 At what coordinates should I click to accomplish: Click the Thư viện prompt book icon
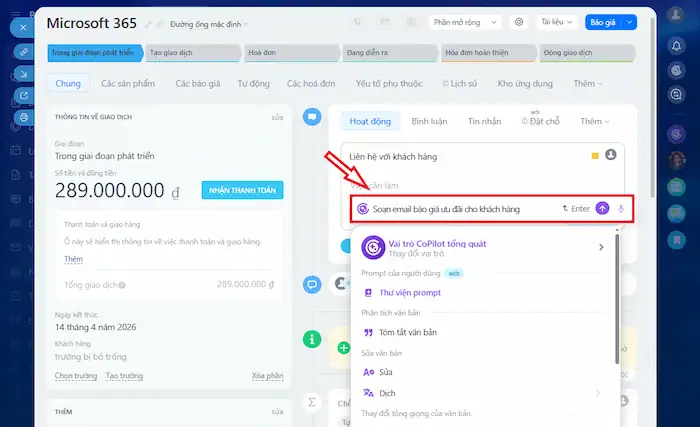368,293
